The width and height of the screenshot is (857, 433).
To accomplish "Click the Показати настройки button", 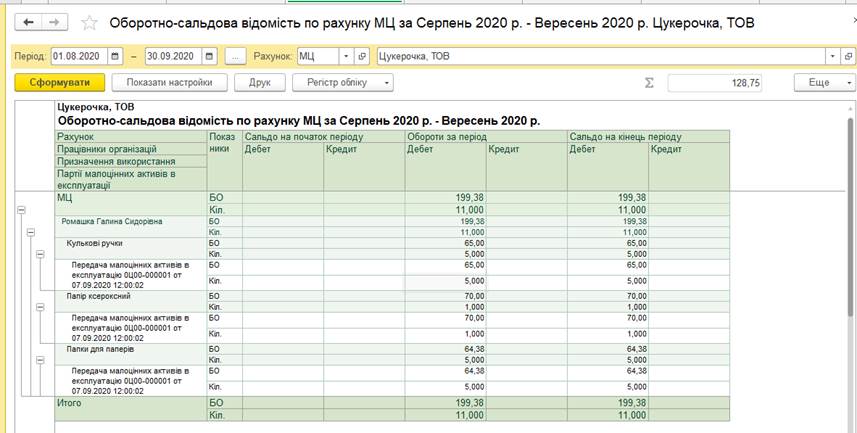I will [x=161, y=83].
